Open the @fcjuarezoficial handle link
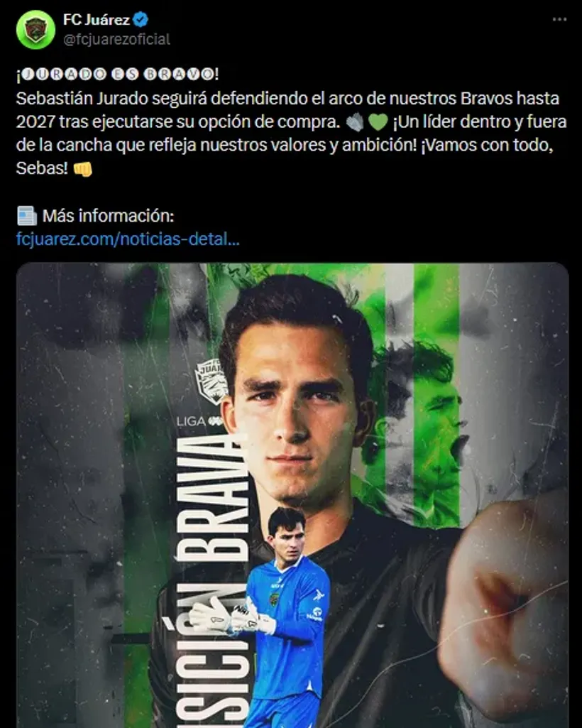 click(x=116, y=40)
